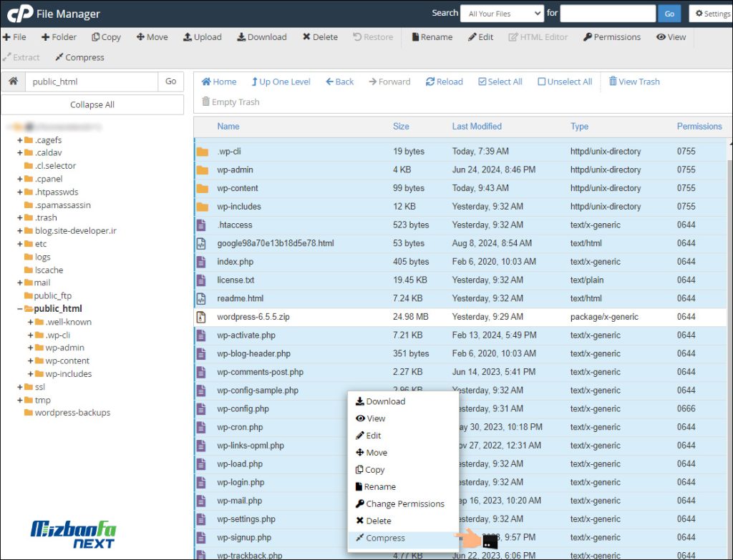
Task: Click the Move toolbar icon
Action: [x=152, y=37]
